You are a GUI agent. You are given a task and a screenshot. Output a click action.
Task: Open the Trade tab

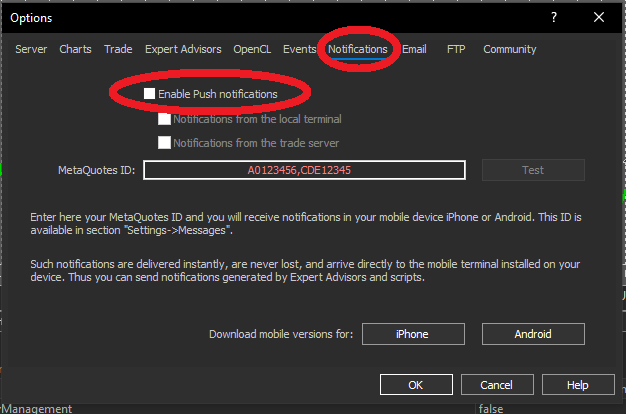pos(118,49)
